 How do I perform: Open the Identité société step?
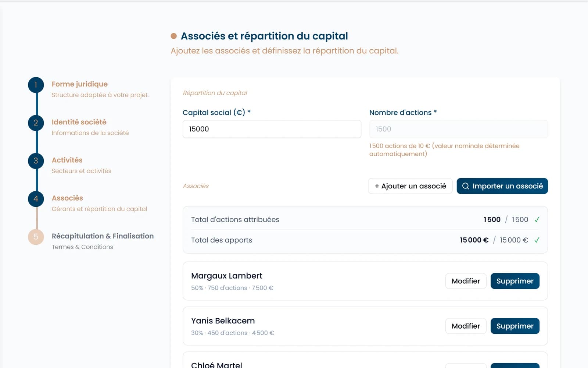(79, 122)
